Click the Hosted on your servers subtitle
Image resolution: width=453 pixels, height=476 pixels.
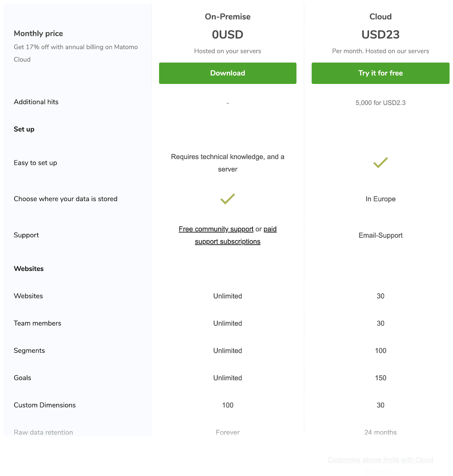(x=227, y=51)
